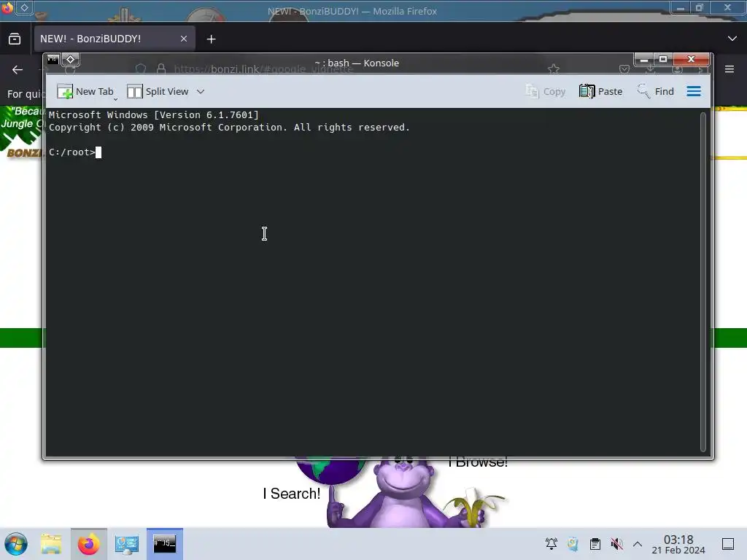Screen dimensions: 747x560
Task: Open the Start menu orb
Action: 16,544
